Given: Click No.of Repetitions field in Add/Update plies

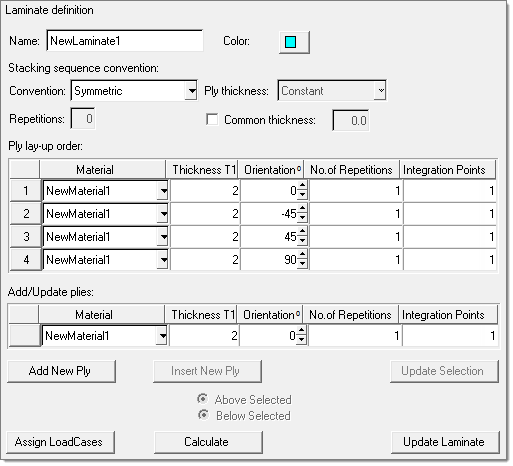Looking at the screenshot, I should pyautogui.click(x=355, y=336).
